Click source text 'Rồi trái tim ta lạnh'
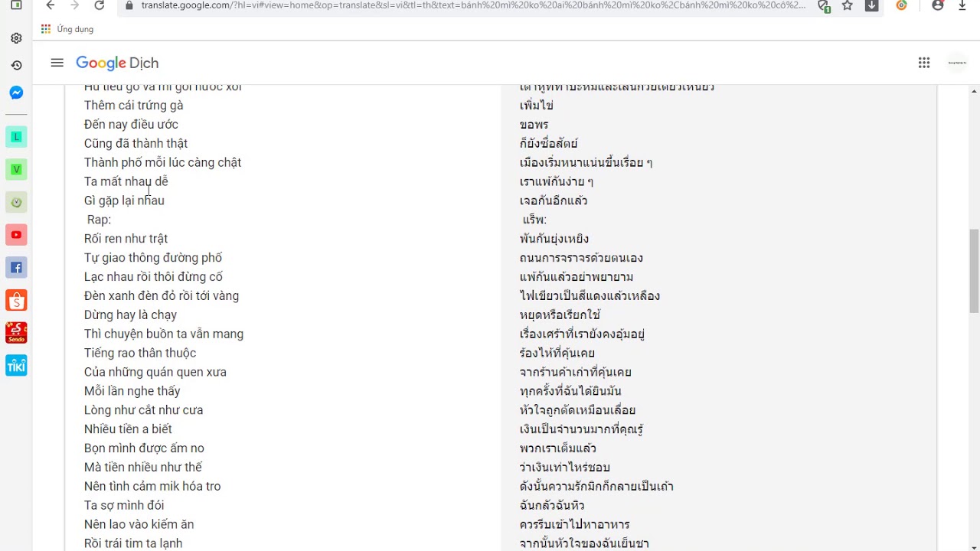This screenshot has width=980, height=551. 133,543
